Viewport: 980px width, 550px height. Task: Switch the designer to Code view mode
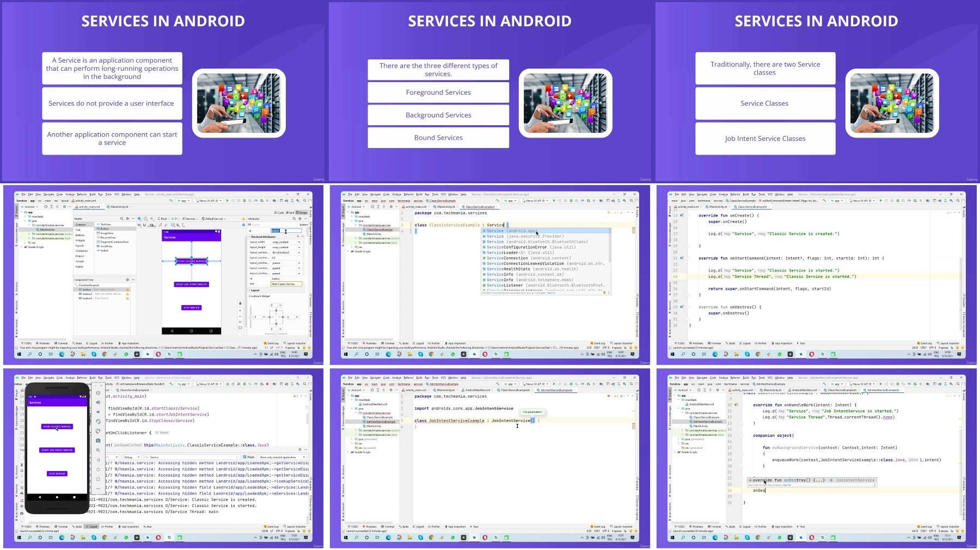tap(280, 213)
